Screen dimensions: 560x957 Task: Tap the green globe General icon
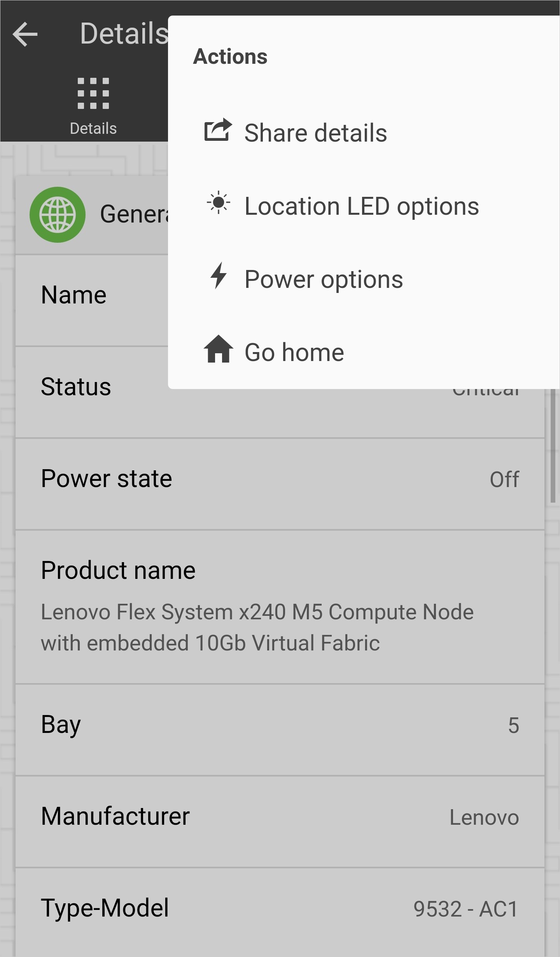58,215
